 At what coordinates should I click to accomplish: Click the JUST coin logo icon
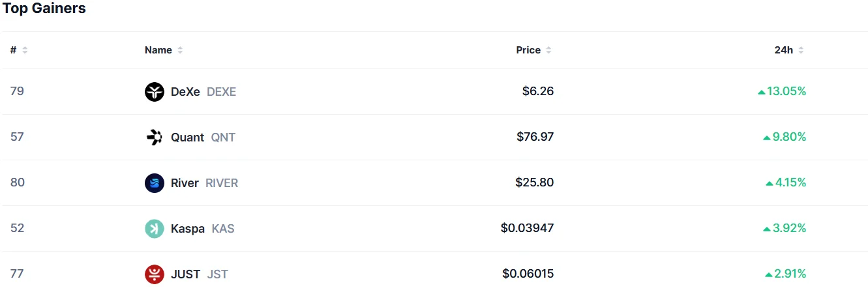155,274
